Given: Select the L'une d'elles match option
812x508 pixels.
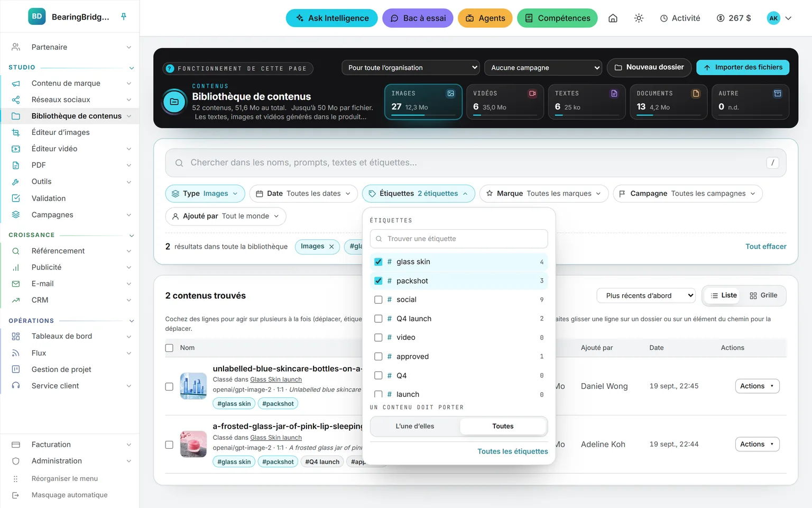Looking at the screenshot, I should [415, 427].
